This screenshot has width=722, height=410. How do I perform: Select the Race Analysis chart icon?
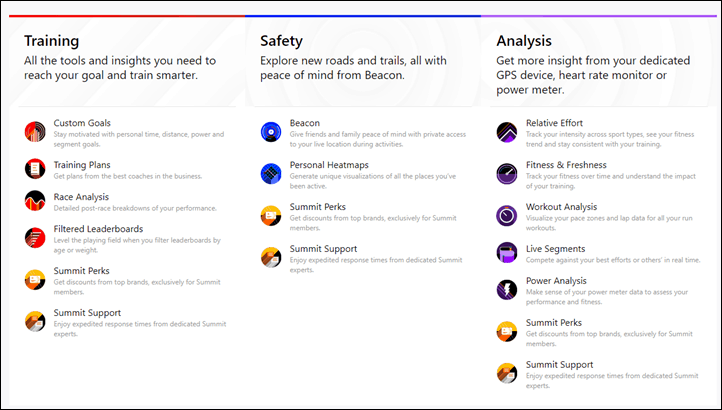coord(35,201)
